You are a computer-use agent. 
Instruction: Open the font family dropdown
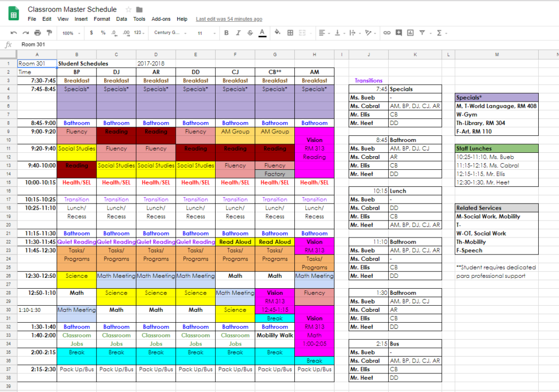coord(169,33)
